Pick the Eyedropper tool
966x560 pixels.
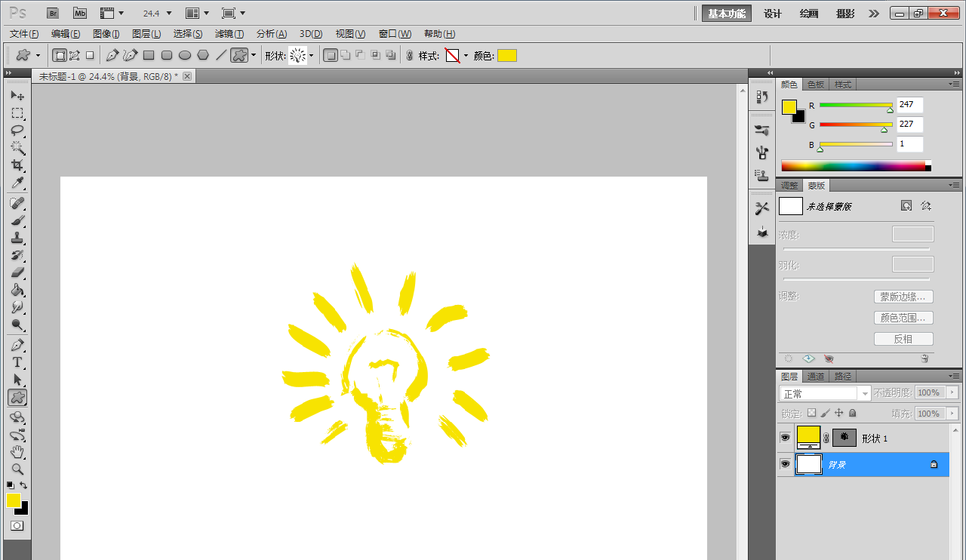click(x=17, y=183)
